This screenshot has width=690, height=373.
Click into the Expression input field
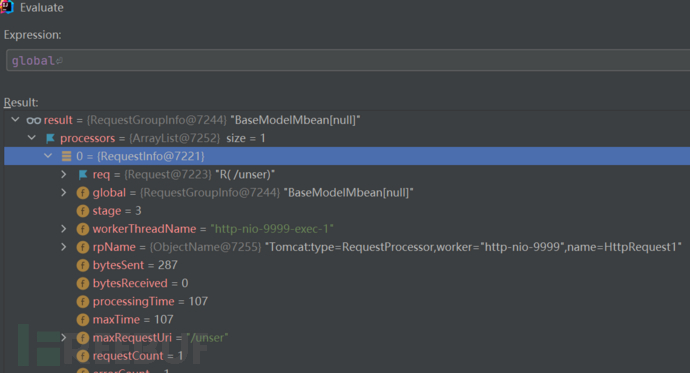pyautogui.click(x=348, y=60)
